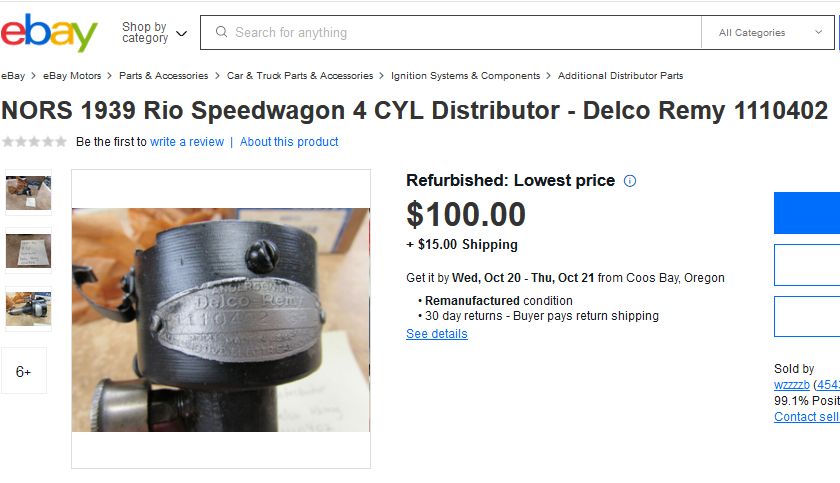Click See details link
The width and height of the screenshot is (840, 483).
[436, 334]
